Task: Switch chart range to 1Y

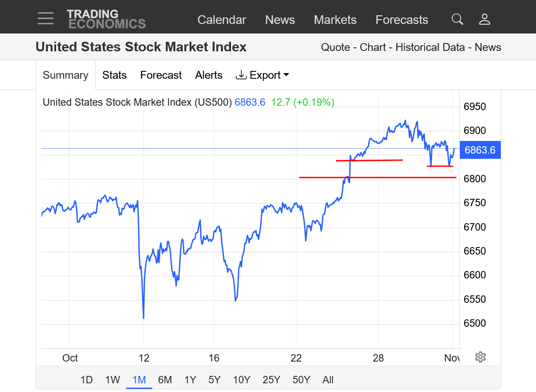Action: [190, 380]
